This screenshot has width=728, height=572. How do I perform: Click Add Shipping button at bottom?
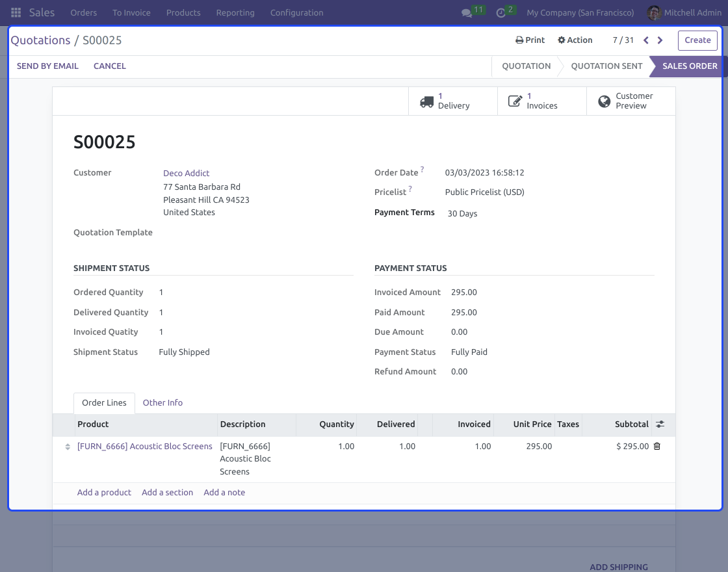point(618,567)
